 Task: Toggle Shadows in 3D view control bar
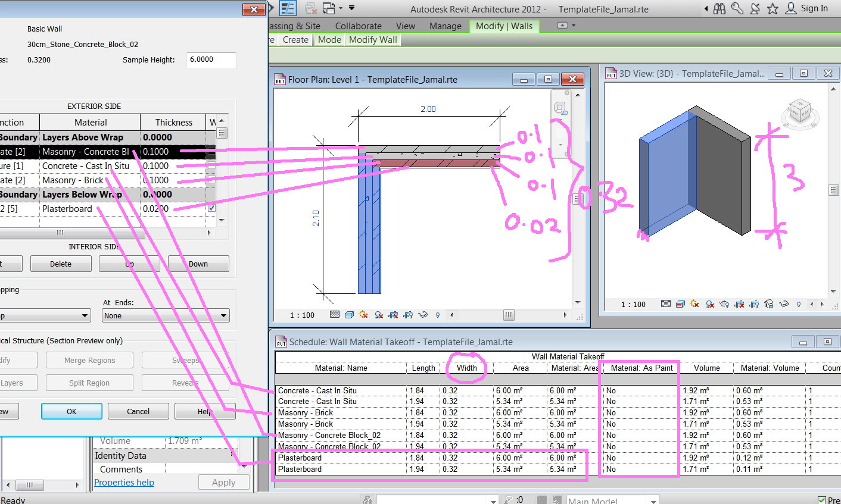(710, 304)
